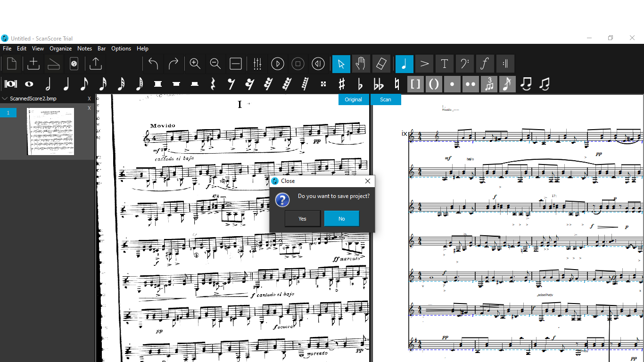Add a double flat accidental

pyautogui.click(x=379, y=84)
